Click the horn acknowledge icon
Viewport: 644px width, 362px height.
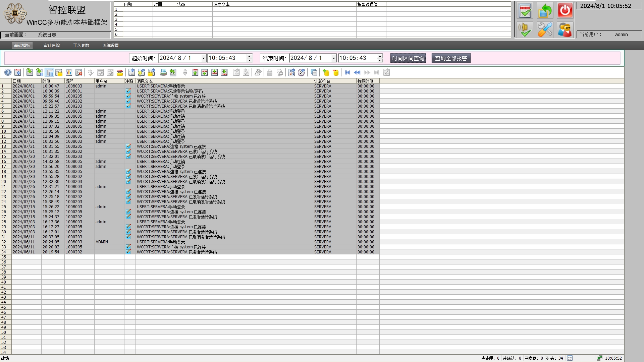525,30
